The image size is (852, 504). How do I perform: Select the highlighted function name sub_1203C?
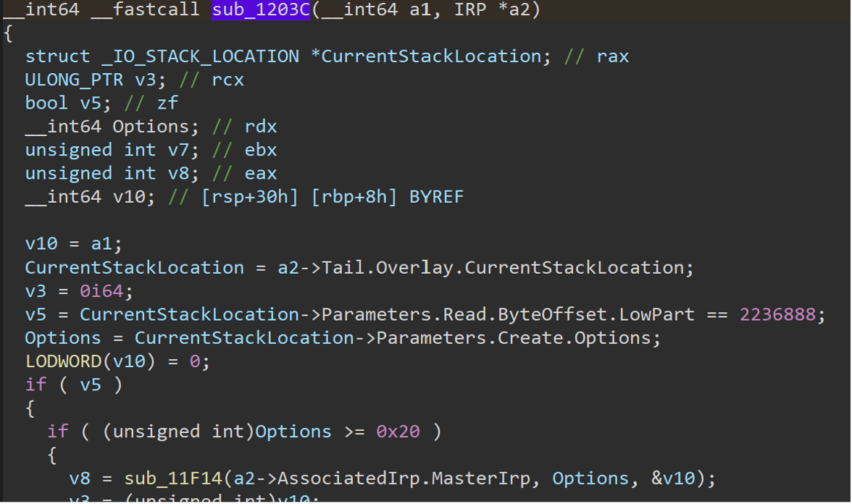coord(259,10)
